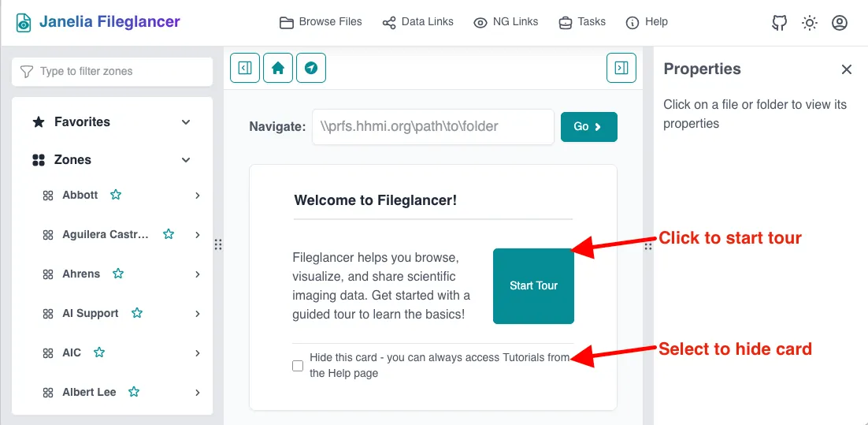
Task: Click the navigate compass icon
Action: click(x=311, y=68)
